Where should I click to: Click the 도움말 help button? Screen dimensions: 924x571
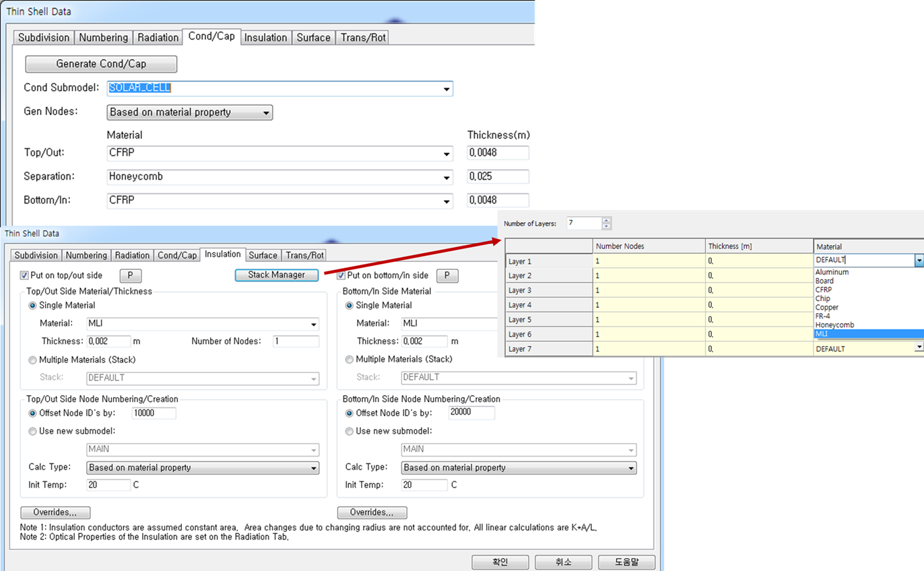tap(627, 562)
